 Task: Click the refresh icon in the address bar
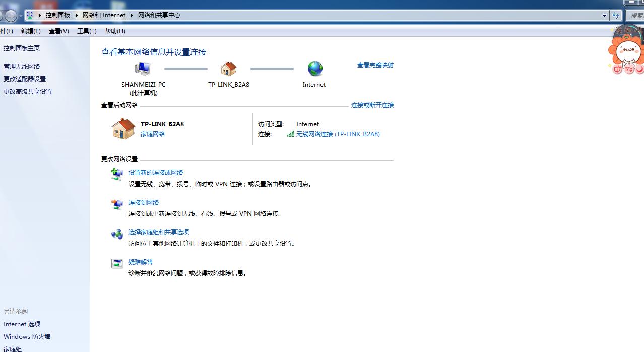pyautogui.click(x=616, y=15)
